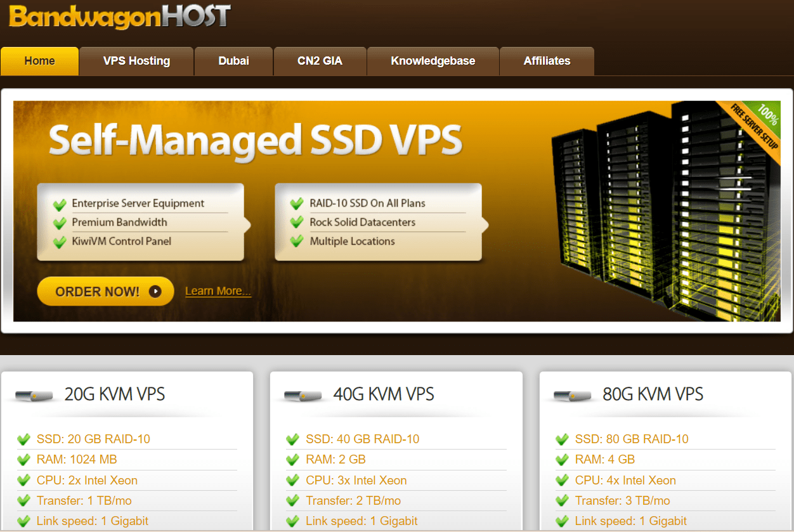The image size is (794, 532).
Task: Click the CPU: 2x Intel Xeon text
Action: pyautogui.click(x=87, y=480)
